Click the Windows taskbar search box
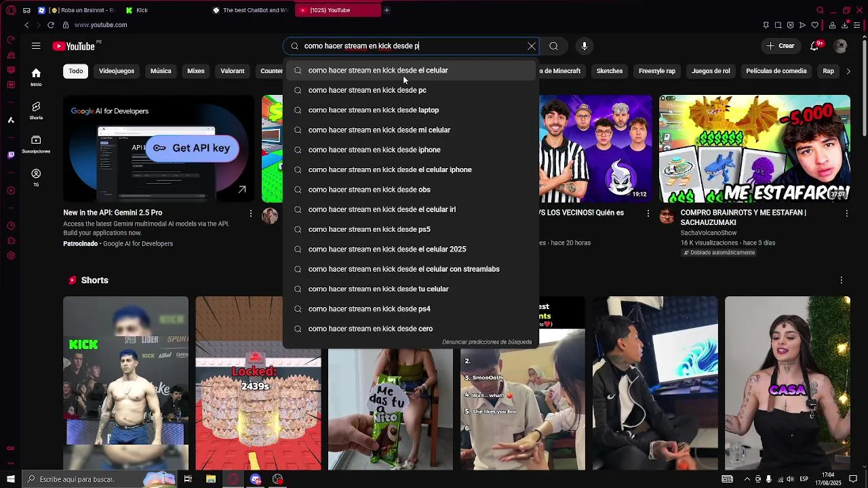 pos(99,479)
